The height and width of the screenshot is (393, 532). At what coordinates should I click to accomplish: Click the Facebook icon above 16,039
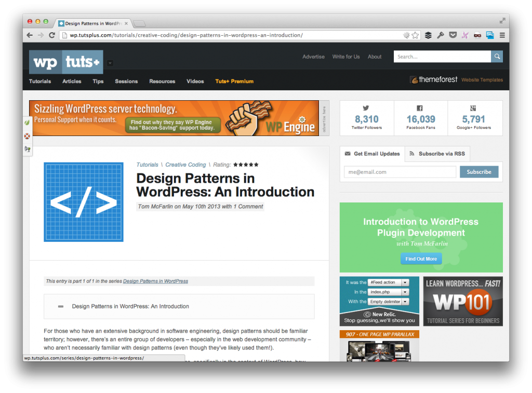click(x=420, y=109)
